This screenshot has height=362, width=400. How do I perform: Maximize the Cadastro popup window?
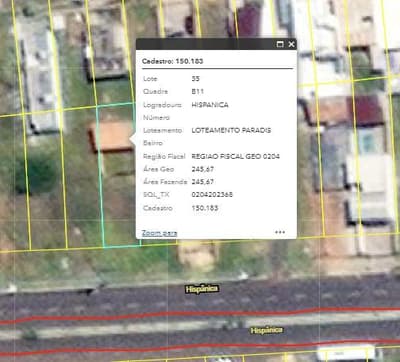coord(280,44)
